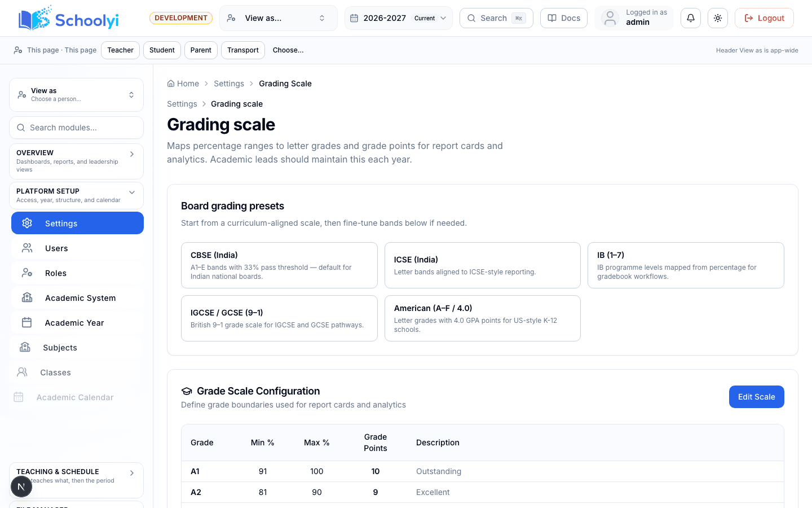Click the Classes icon in sidebar
Viewport: 812px width, 508px height.
coord(23,372)
